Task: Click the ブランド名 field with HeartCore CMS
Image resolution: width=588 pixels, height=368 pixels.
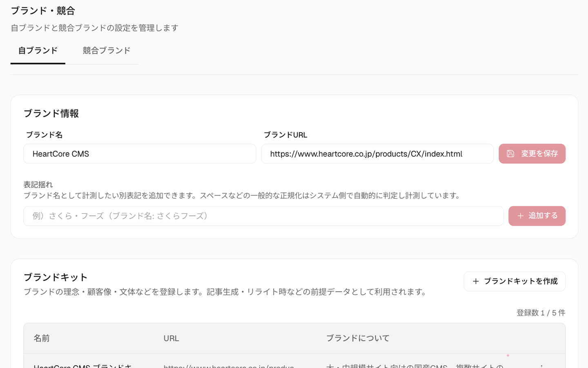Action: click(x=140, y=154)
